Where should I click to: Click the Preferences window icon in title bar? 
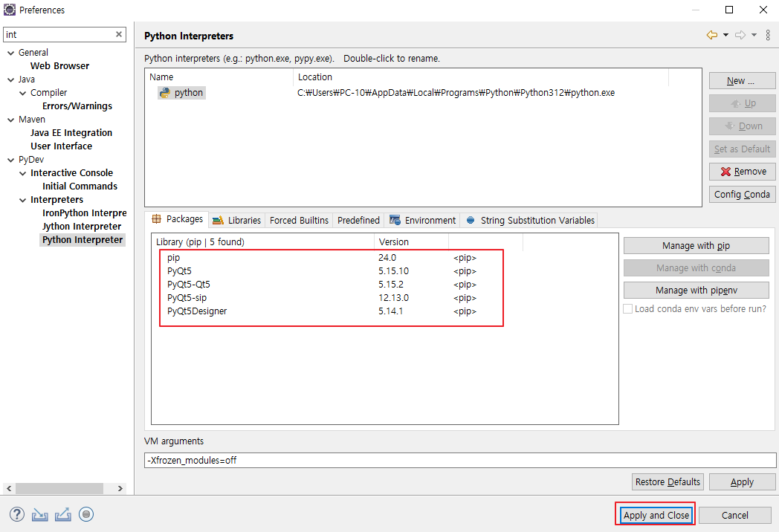(10, 10)
